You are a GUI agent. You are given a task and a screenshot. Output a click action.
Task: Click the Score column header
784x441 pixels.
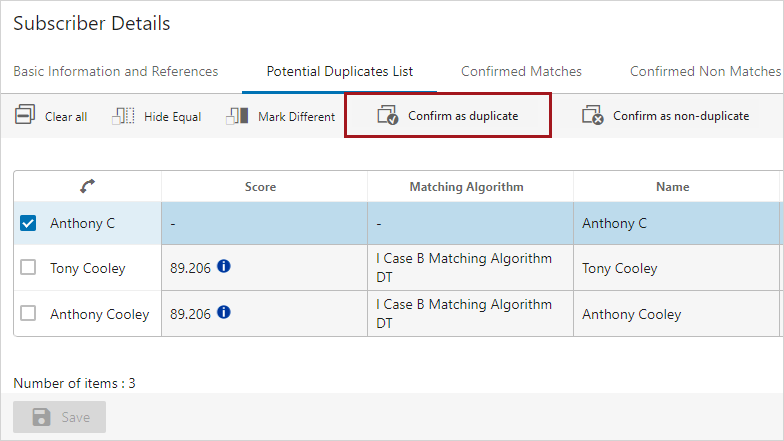click(260, 187)
